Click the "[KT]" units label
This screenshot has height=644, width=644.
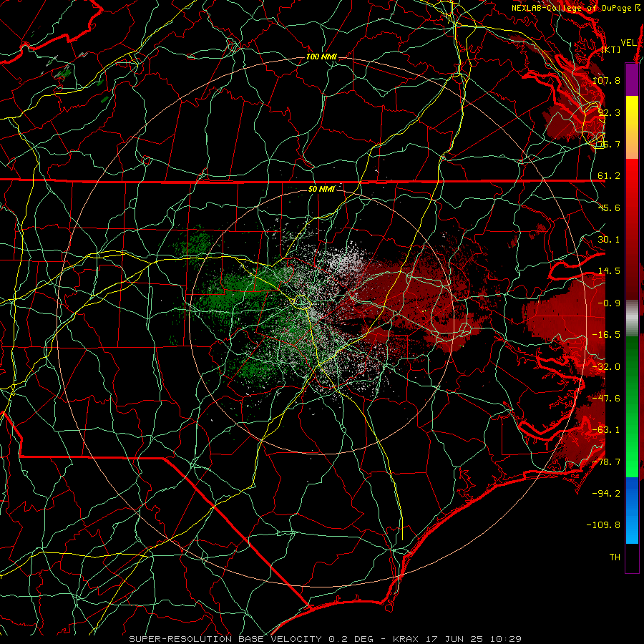(611, 49)
